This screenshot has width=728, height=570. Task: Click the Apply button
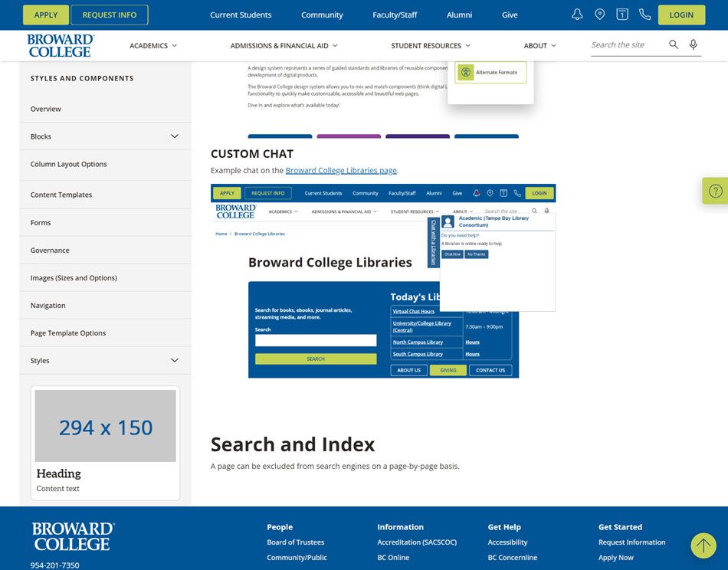click(x=46, y=15)
